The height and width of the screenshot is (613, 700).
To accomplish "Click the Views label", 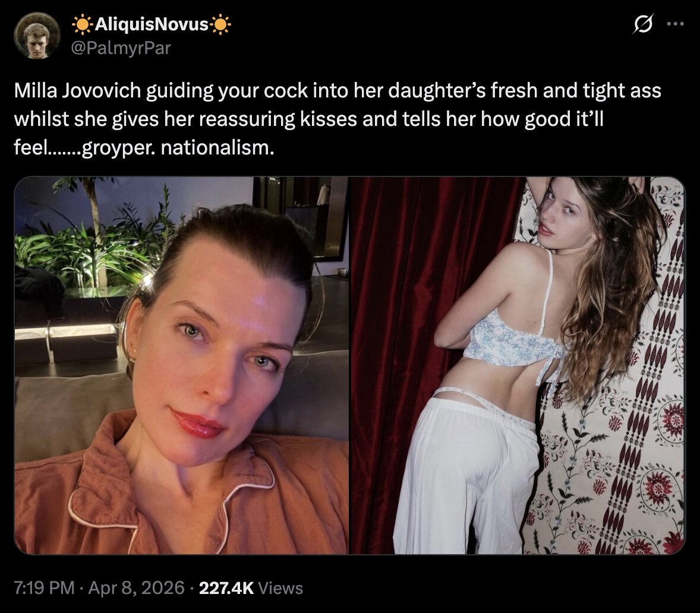I will click(x=280, y=587).
